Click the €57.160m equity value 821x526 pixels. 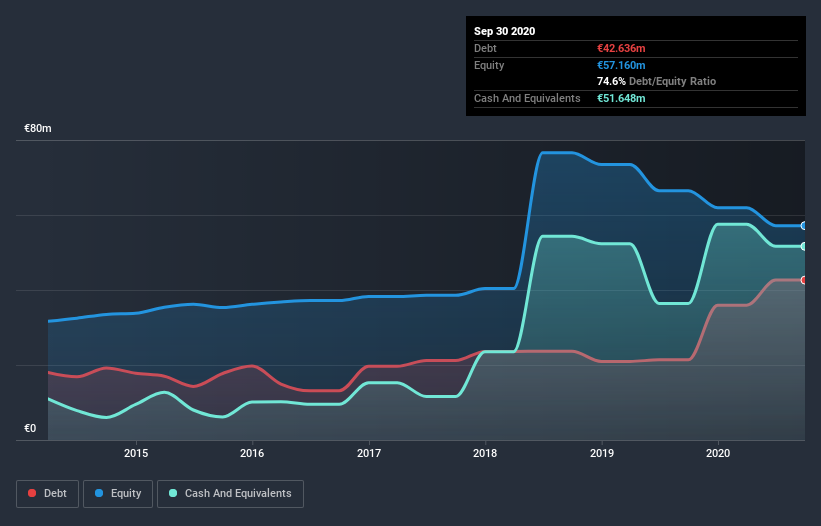pos(621,65)
